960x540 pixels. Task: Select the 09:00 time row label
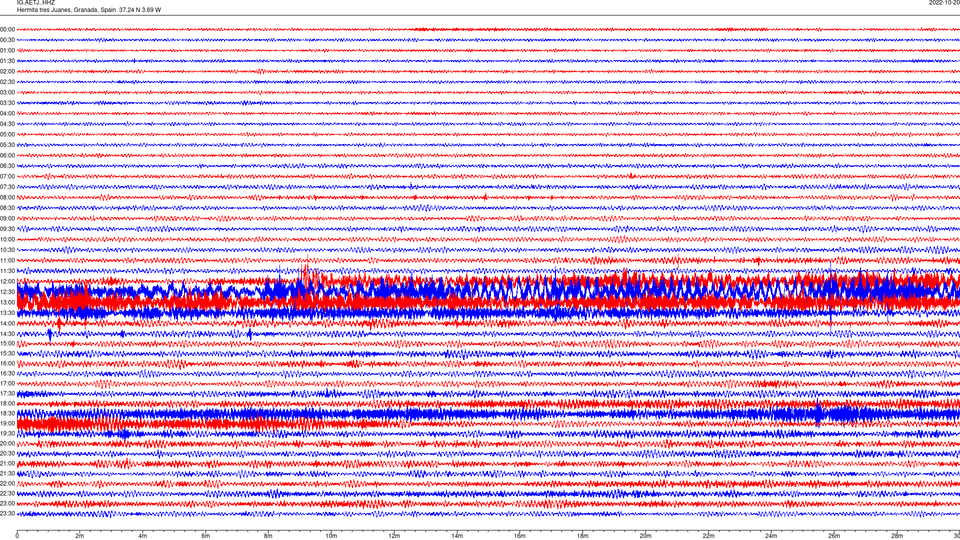point(7,219)
